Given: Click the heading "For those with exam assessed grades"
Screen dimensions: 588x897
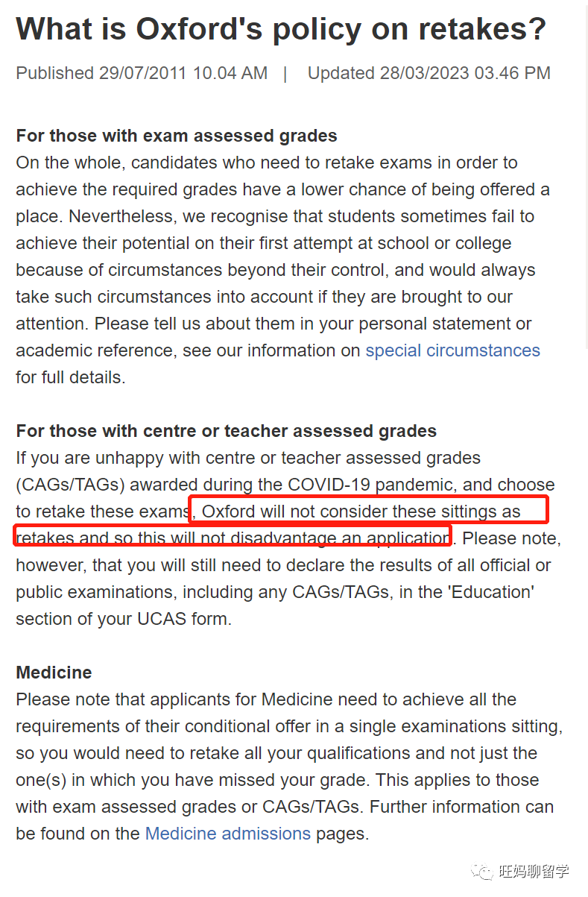Looking at the screenshot, I should point(177,136).
